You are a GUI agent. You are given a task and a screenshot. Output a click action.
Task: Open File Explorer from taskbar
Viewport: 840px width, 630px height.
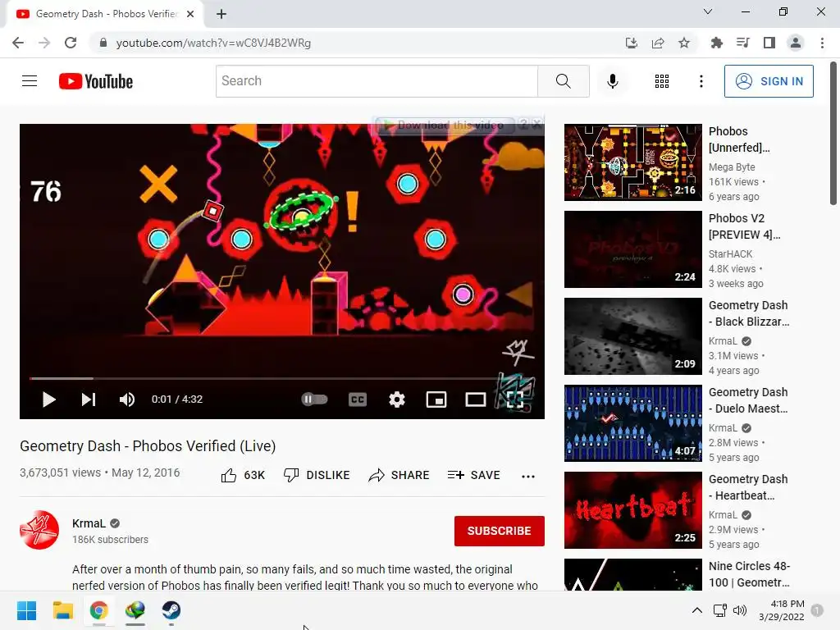(62, 610)
